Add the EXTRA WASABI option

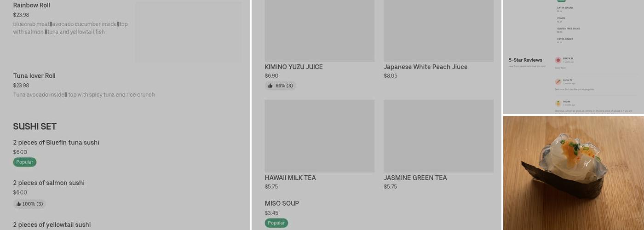[565, 8]
